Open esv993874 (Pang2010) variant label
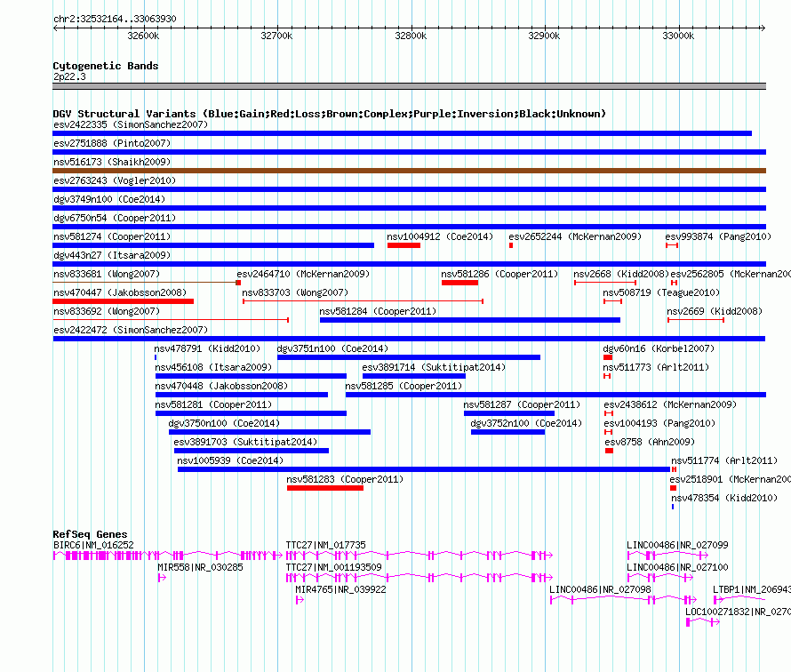This screenshot has width=791, height=672. [x=718, y=236]
